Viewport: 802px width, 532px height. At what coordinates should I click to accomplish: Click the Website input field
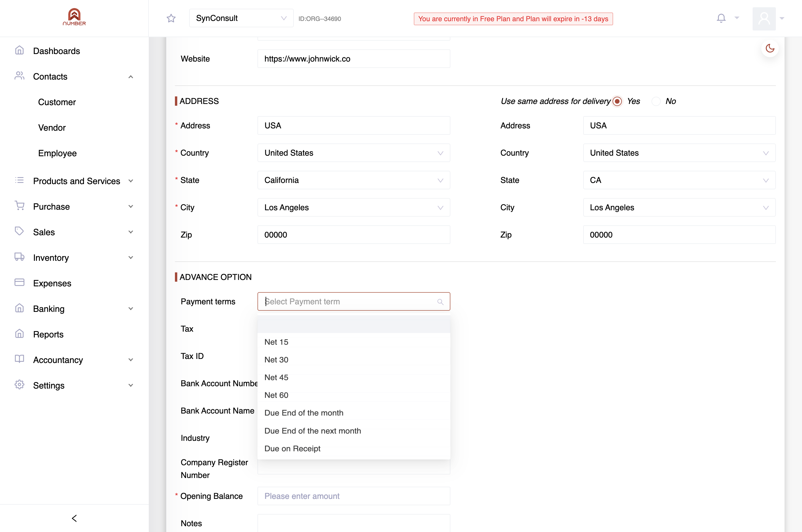point(354,59)
